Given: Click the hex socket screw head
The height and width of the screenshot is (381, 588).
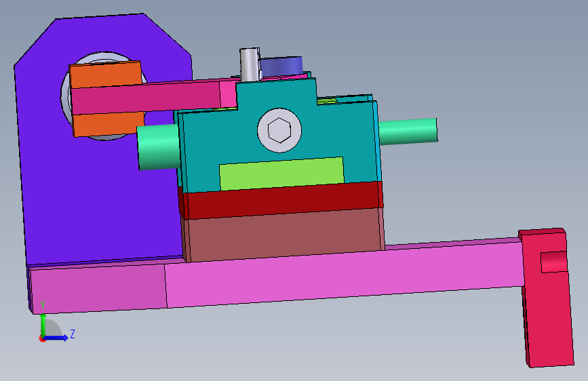Looking at the screenshot, I should [279, 130].
